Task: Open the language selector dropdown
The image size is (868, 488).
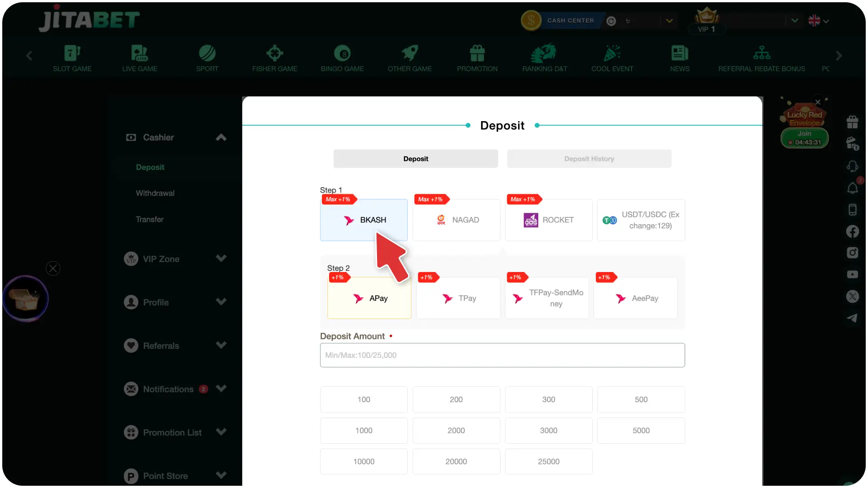Action: [818, 21]
